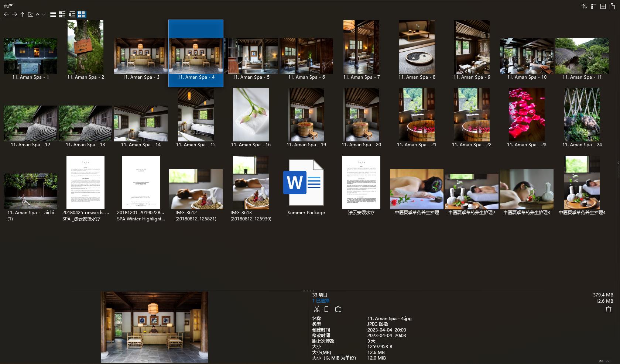Select the 20180425_onwards SPA document
The height and width of the screenshot is (364, 620).
click(85, 182)
